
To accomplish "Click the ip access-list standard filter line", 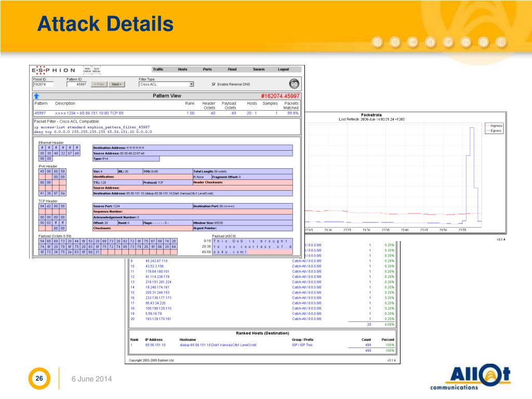I will click(x=92, y=127).
